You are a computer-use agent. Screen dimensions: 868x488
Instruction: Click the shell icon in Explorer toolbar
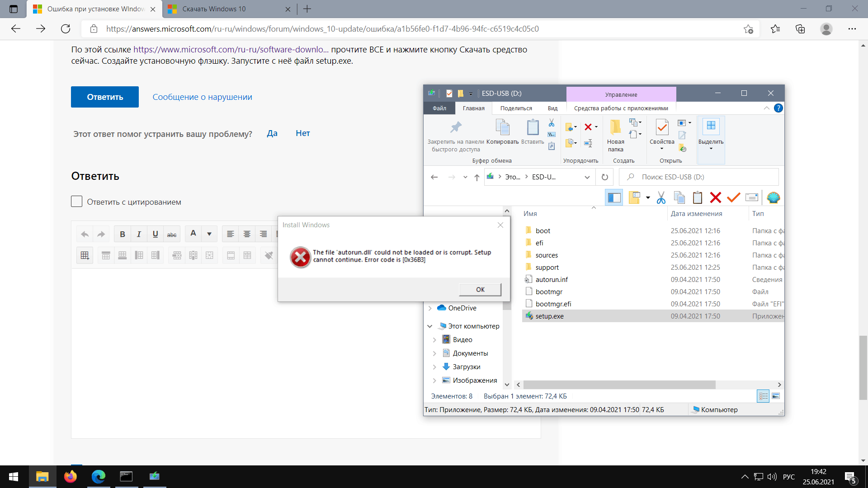[x=774, y=197]
